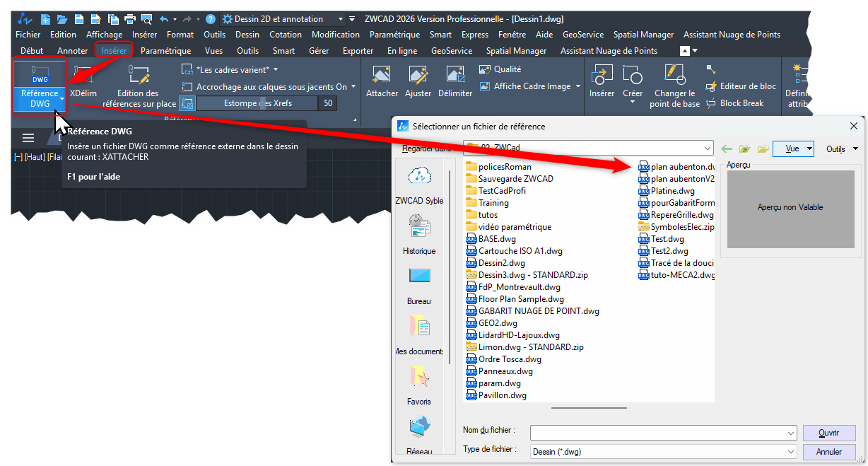Select the XDélim xref clipping tool

point(83,82)
